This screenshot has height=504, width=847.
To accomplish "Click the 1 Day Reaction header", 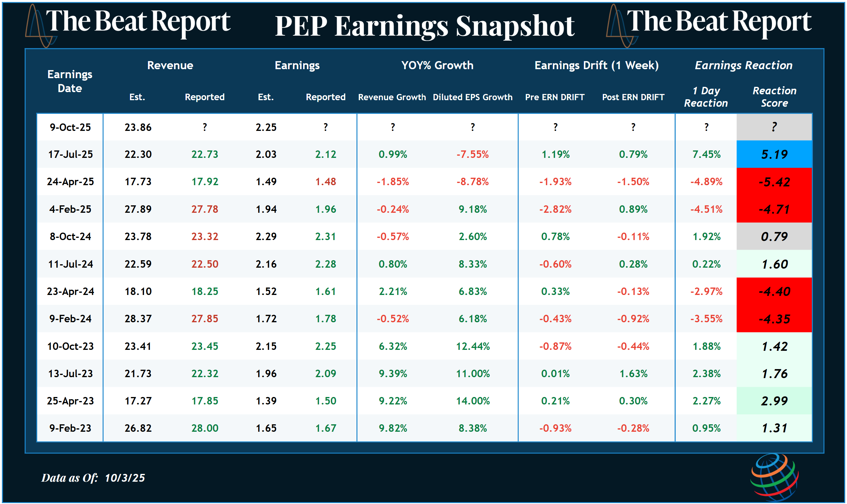I will click(x=706, y=97).
